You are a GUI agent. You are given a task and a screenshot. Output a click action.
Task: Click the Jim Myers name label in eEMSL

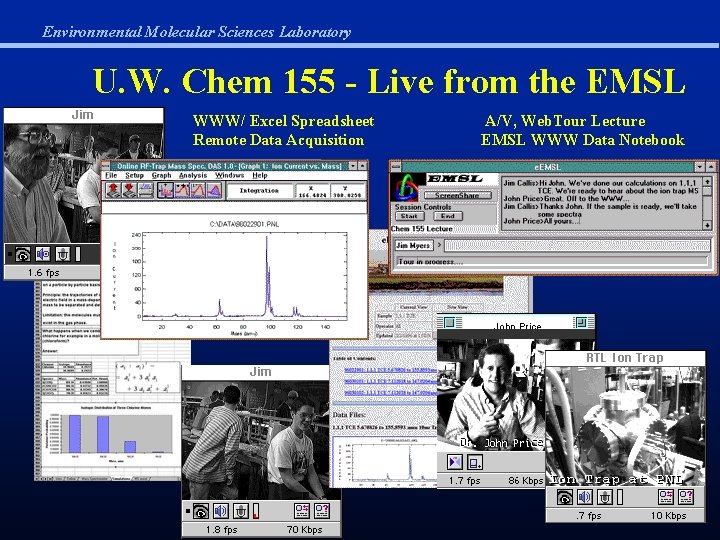click(x=414, y=246)
